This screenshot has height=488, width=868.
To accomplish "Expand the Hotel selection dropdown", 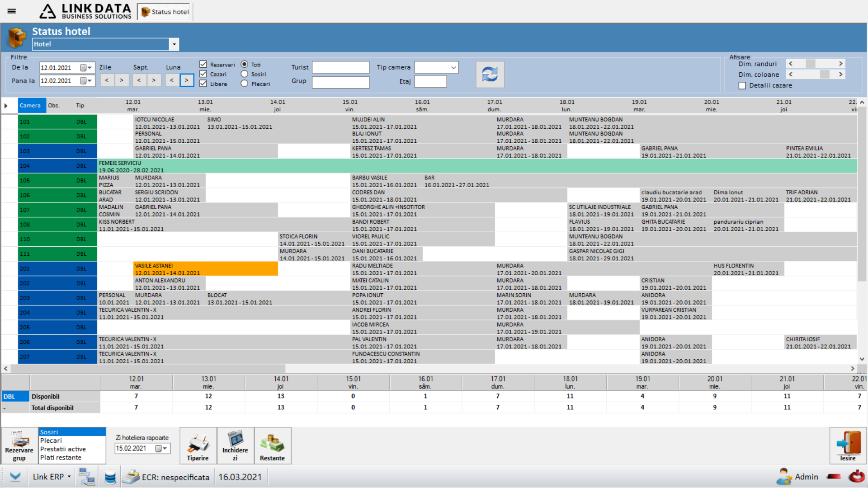I will tap(174, 44).
